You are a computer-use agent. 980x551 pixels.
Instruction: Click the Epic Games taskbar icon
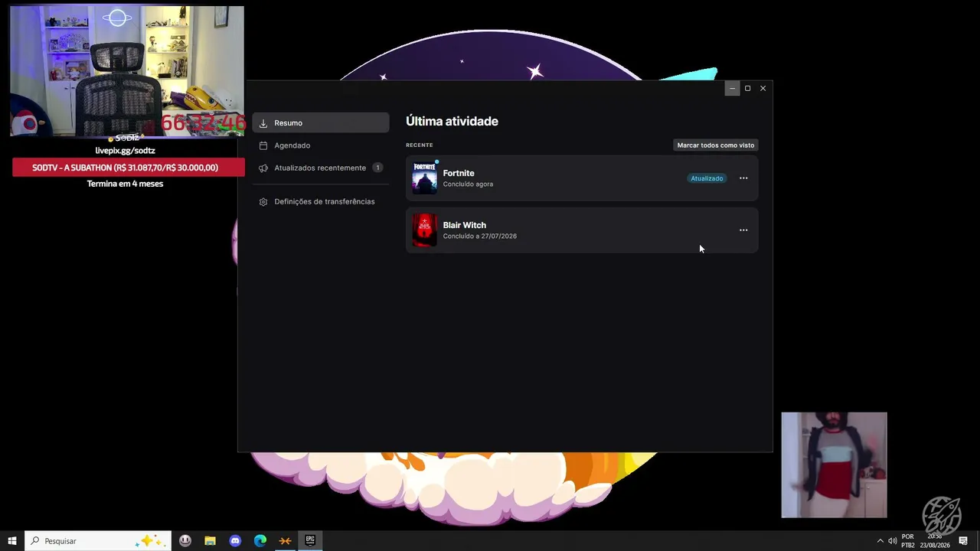click(310, 541)
